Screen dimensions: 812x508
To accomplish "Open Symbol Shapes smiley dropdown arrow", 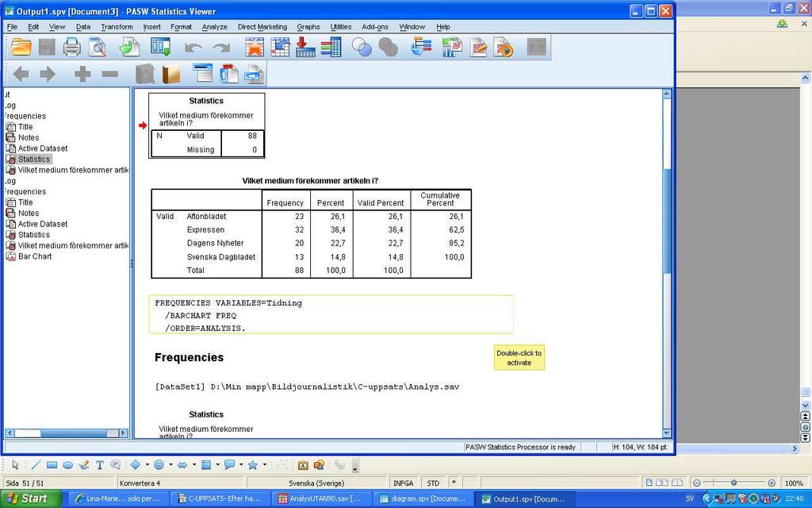I will pos(170,465).
